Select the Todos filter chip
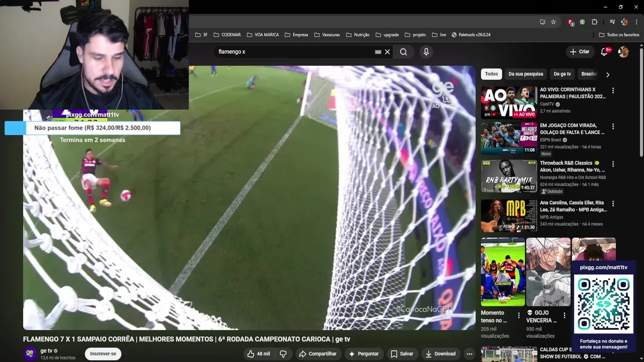This screenshot has height=362, width=644. coord(492,74)
